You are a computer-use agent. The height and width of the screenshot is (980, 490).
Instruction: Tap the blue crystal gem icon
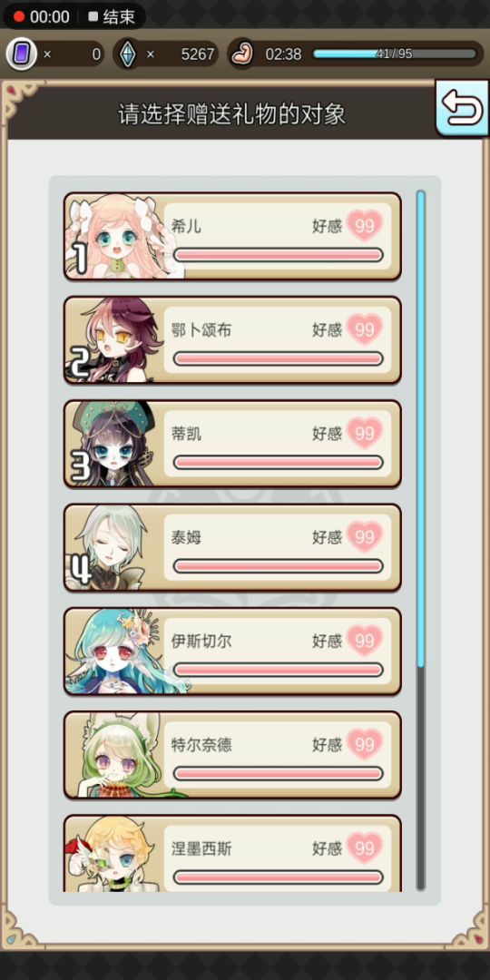[127, 54]
